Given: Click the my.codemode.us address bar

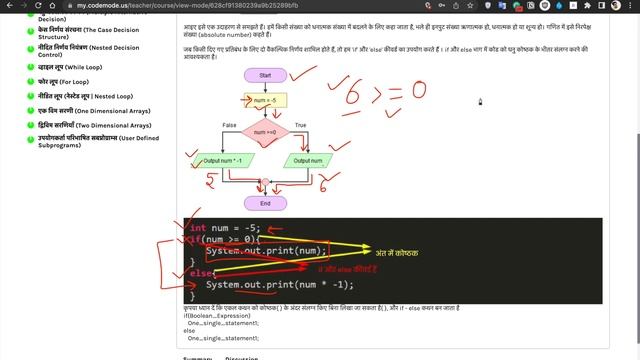Looking at the screenshot, I should (187, 6).
